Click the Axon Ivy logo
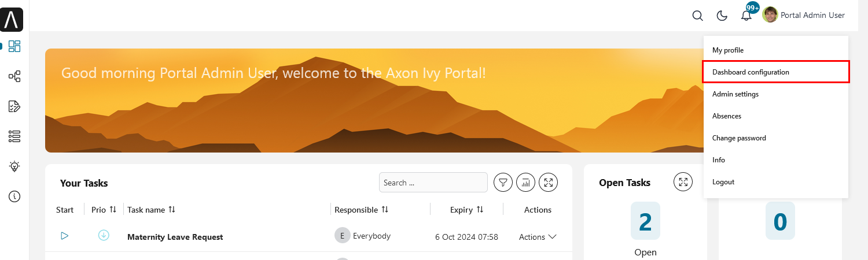868x260 pixels. (x=13, y=20)
